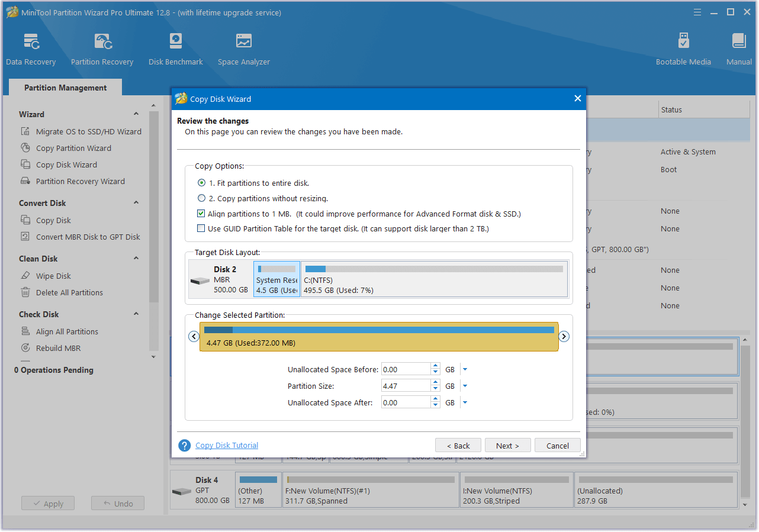Select System Reserved partition in target layout
Viewport: 759px width, 532px height.
276,279
